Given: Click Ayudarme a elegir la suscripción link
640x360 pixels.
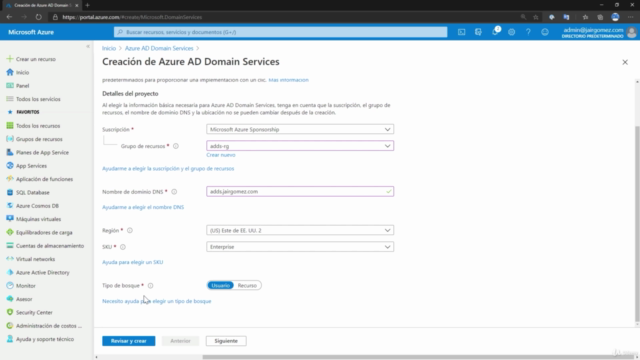Looking at the screenshot, I should [x=168, y=169].
